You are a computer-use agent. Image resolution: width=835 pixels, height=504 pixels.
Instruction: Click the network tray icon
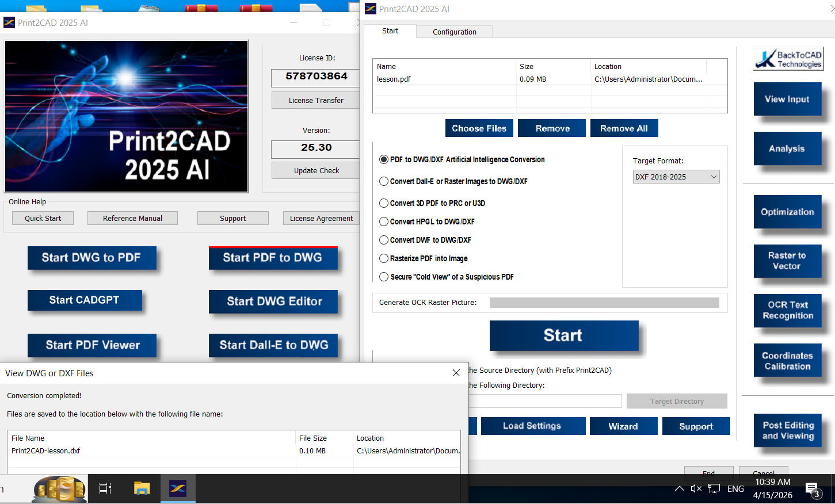(714, 488)
